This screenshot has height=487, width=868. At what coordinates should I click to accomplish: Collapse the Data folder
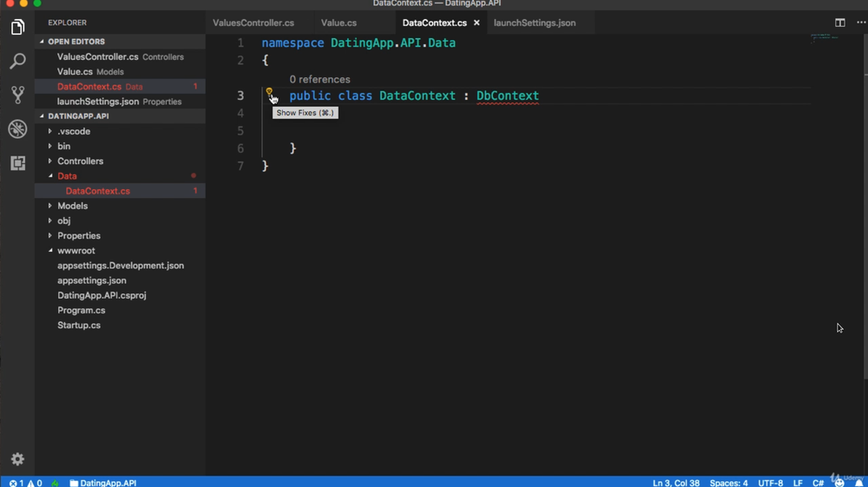[x=120, y=176]
